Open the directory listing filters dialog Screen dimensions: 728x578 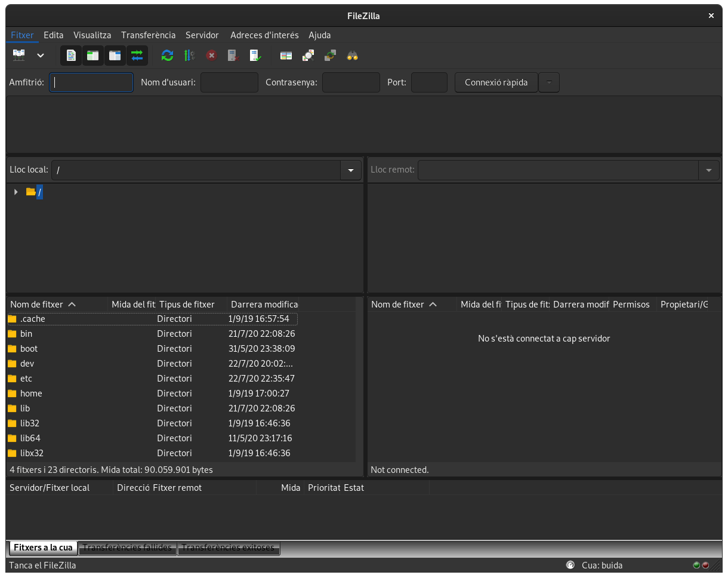pos(286,56)
